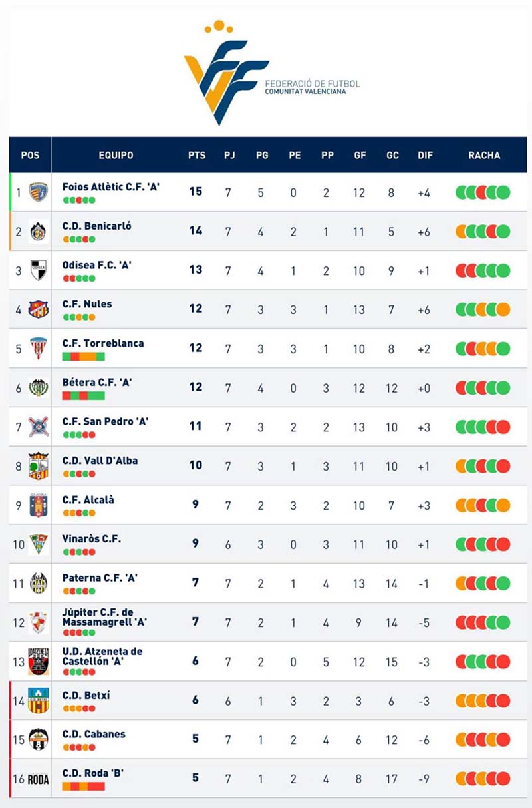Viewport: 532px width, 808px height.
Task: Click the Foios Atlètic racha streak dots
Action: pos(483,193)
